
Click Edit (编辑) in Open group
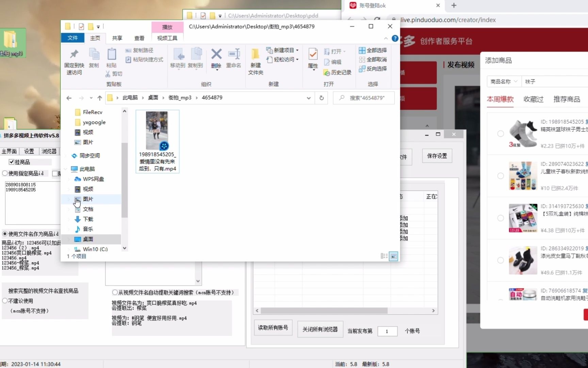[332, 62]
